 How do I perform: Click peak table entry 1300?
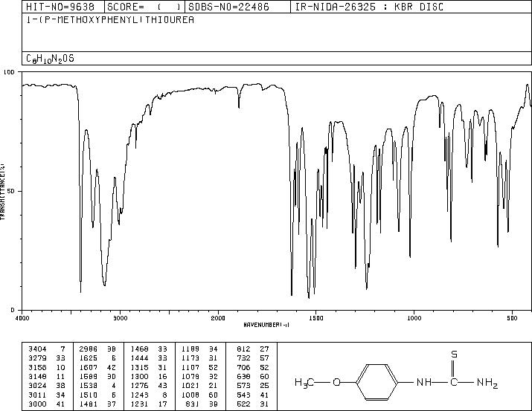[x=139, y=376]
